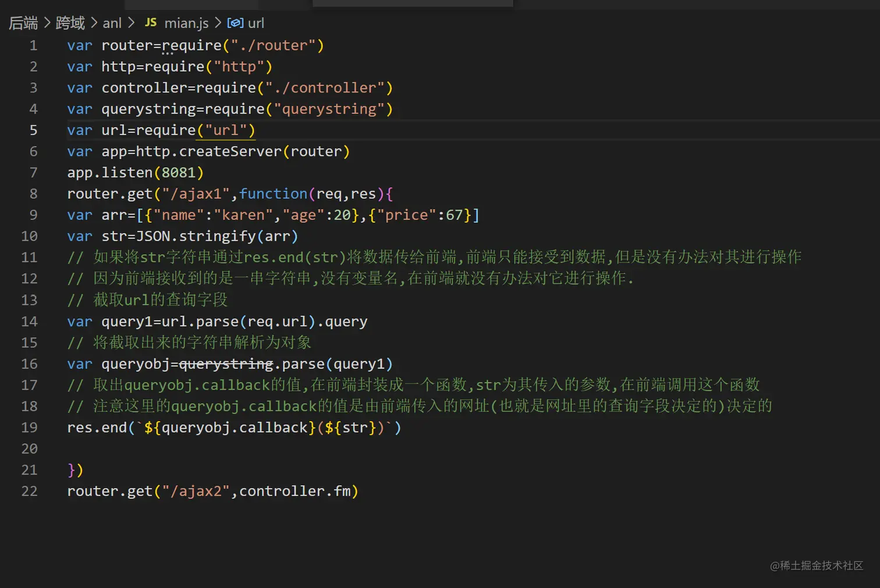Click the port number 8081
The height and width of the screenshot is (588, 880).
179,173
